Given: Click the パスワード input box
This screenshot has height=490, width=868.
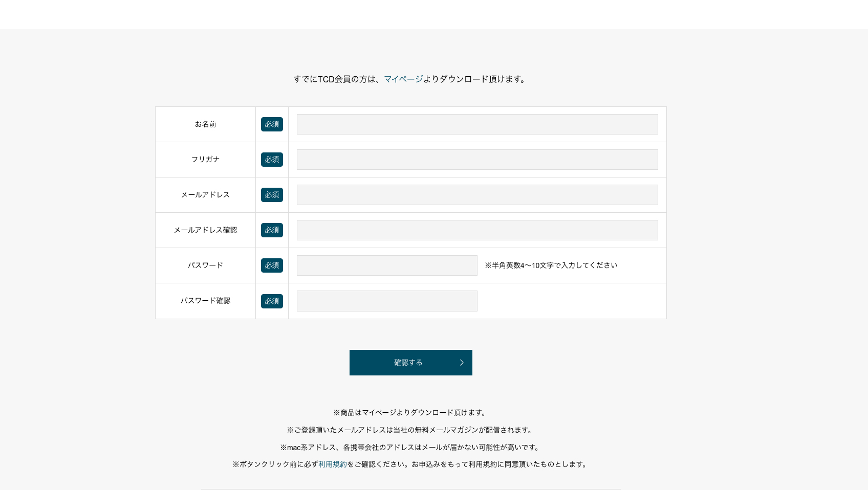Looking at the screenshot, I should (387, 265).
